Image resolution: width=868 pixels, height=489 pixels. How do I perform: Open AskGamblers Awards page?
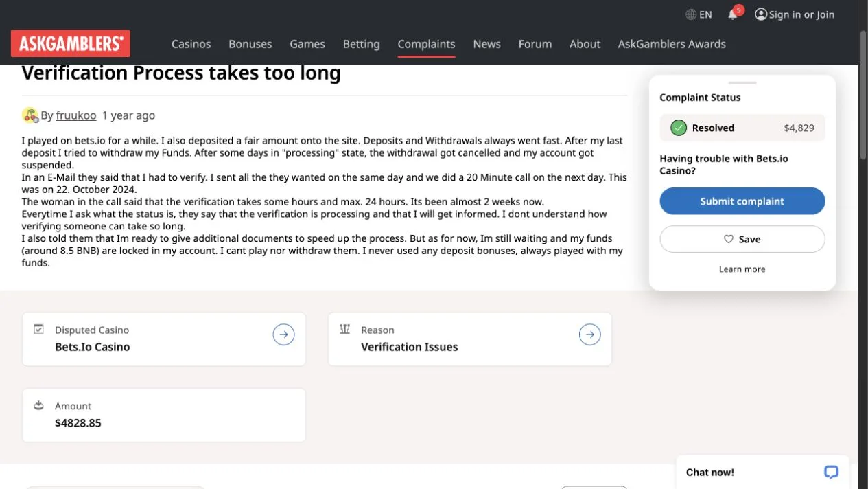pos(672,44)
